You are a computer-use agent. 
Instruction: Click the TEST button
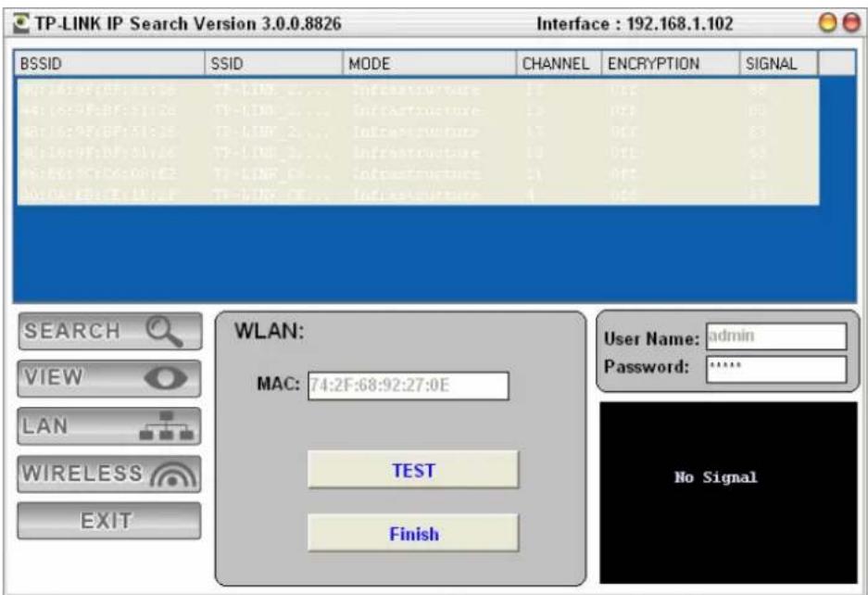tap(413, 470)
